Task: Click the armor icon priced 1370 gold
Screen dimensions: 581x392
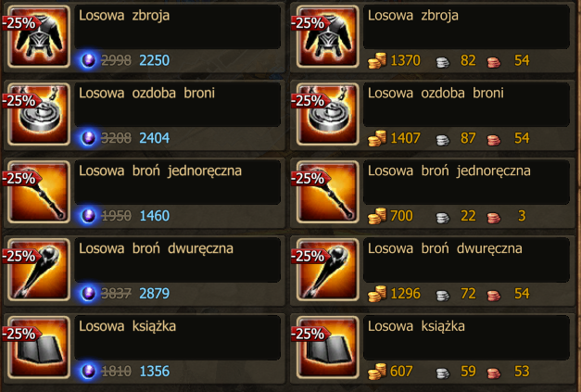Action: [x=327, y=36]
